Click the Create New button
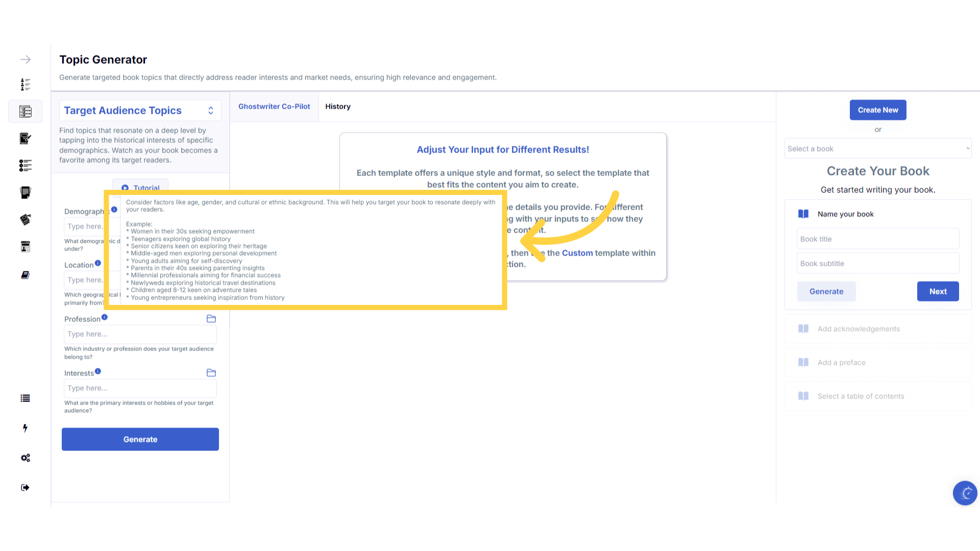The height and width of the screenshot is (551, 980). click(x=877, y=110)
